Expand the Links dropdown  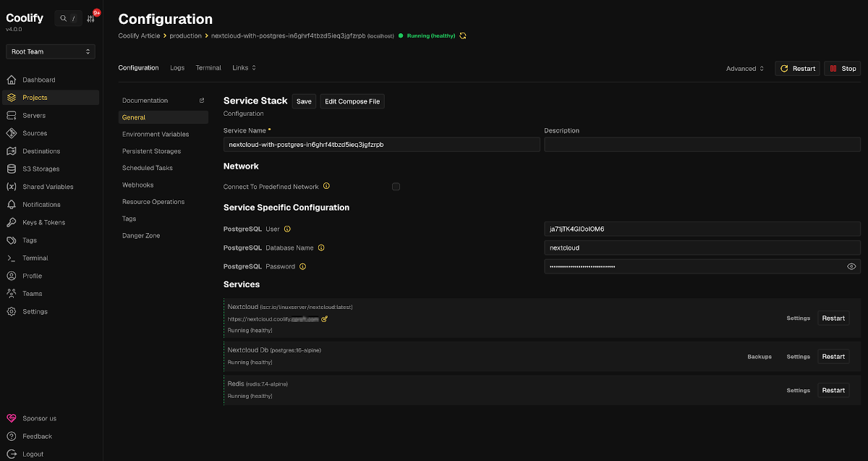coord(244,68)
